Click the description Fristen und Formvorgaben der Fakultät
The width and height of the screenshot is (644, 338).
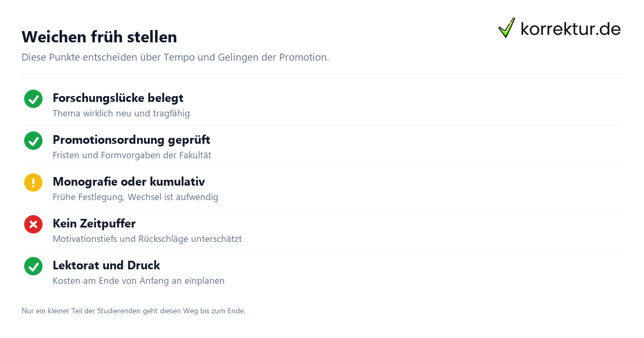click(132, 156)
